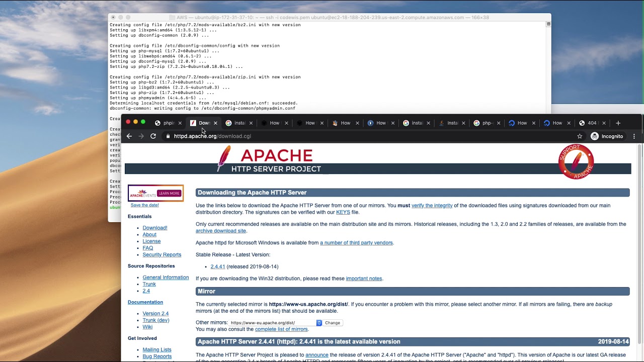The width and height of the screenshot is (644, 362).
Task: Open the Bug Reports link
Action: (157, 356)
